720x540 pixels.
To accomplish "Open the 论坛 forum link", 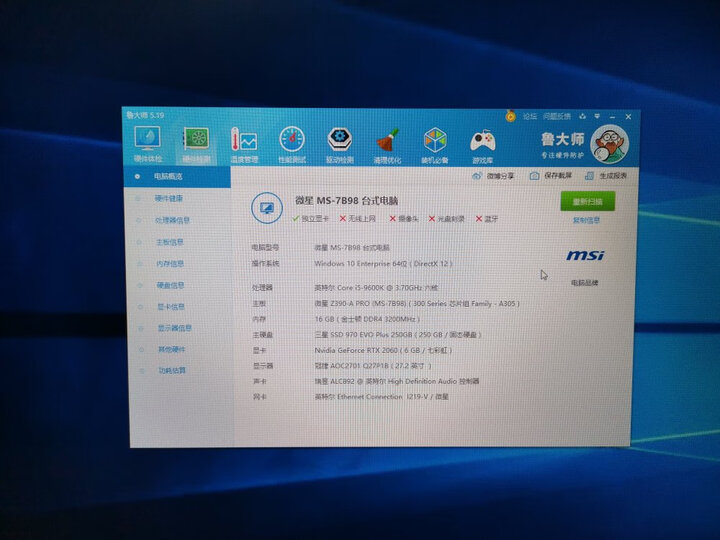I will (x=529, y=116).
